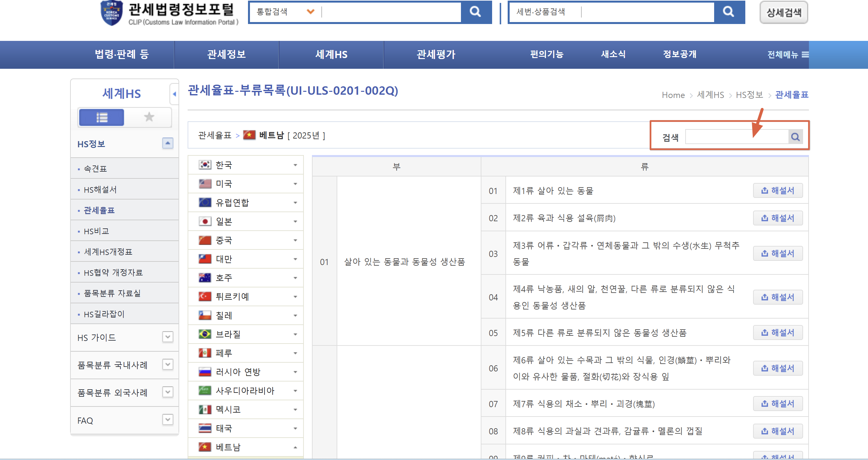The image size is (868, 460).
Task: Select the list view icon in sidebar
Action: [101, 117]
